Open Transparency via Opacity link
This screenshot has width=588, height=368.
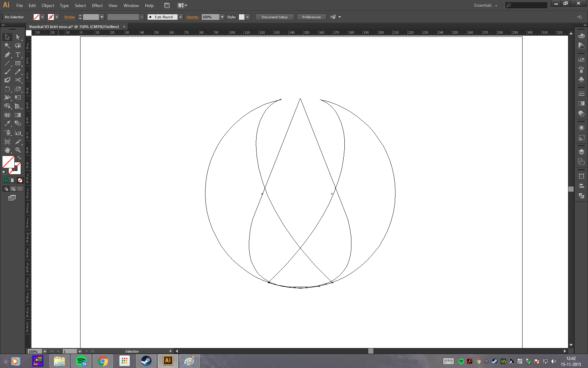tap(192, 17)
